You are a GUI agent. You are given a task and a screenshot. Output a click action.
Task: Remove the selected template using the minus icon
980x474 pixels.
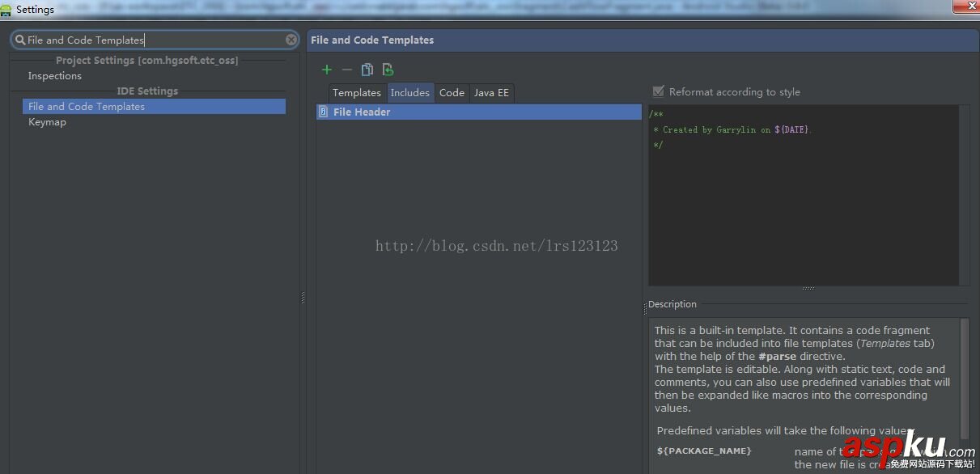pyautogui.click(x=346, y=70)
